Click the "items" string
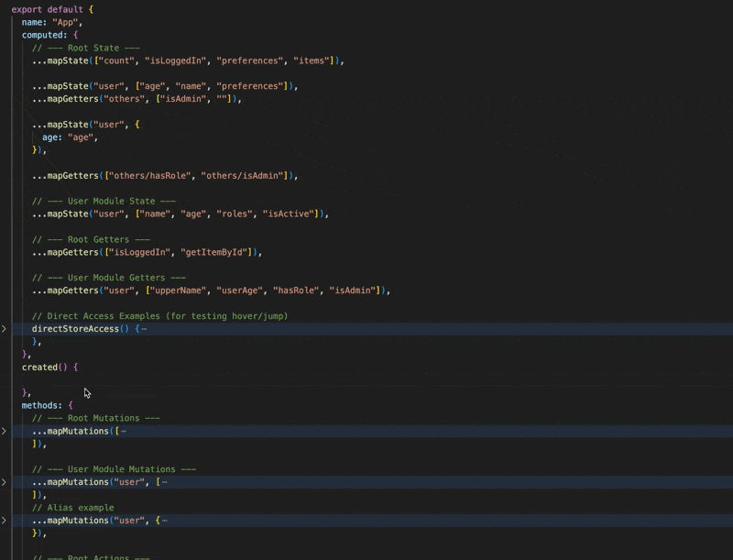The width and height of the screenshot is (733, 560). point(312,60)
